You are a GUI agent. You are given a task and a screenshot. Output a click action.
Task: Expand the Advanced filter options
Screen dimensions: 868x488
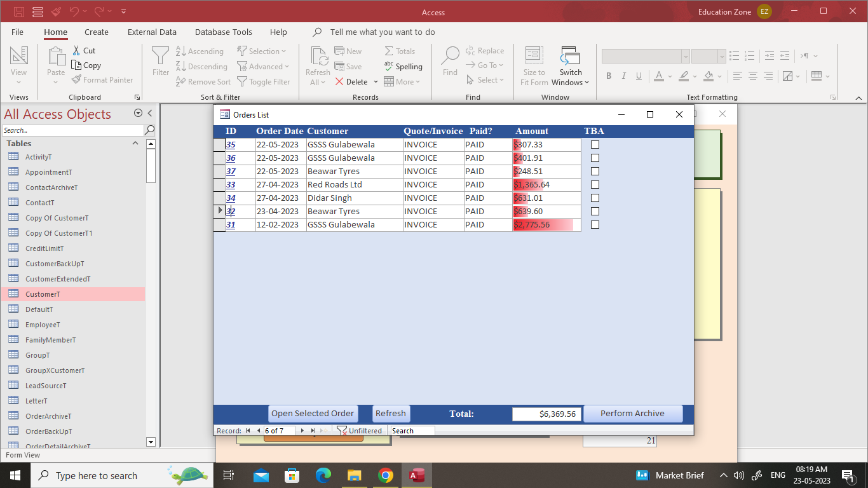(x=264, y=66)
